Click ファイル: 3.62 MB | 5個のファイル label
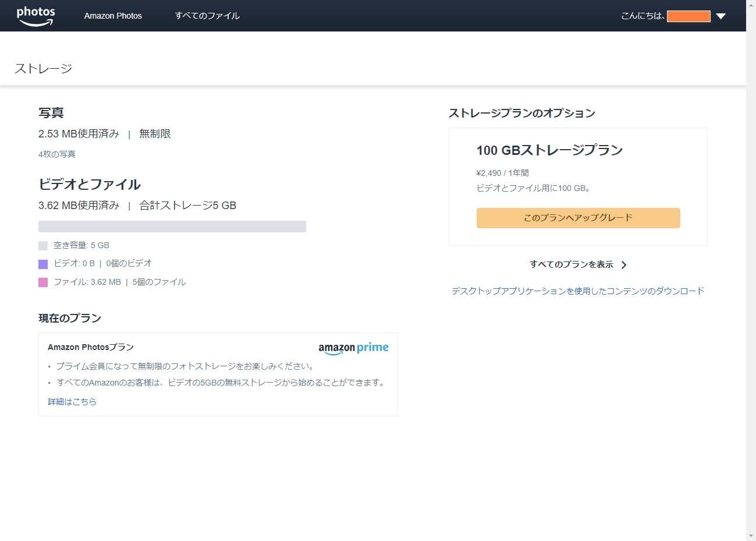This screenshot has height=541, width=756. click(x=120, y=282)
